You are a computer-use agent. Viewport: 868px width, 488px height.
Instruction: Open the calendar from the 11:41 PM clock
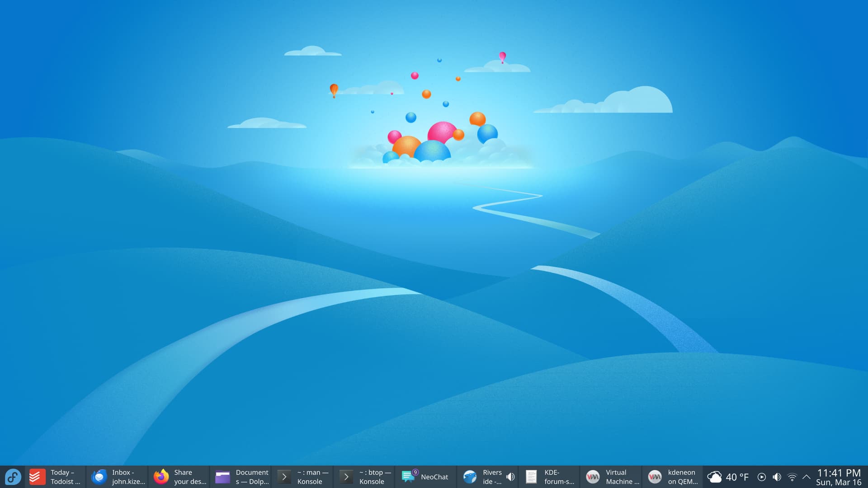(x=839, y=477)
